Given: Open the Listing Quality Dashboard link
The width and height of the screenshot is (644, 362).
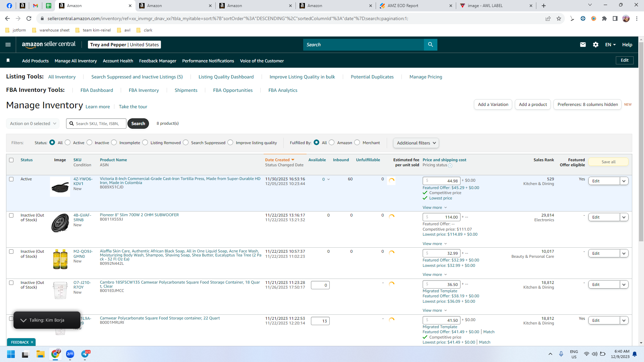Looking at the screenshot, I should (226, 77).
